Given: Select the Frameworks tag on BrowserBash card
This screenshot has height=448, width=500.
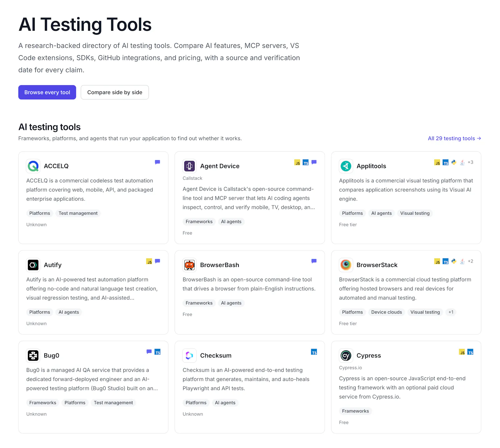Looking at the screenshot, I should (x=199, y=303).
